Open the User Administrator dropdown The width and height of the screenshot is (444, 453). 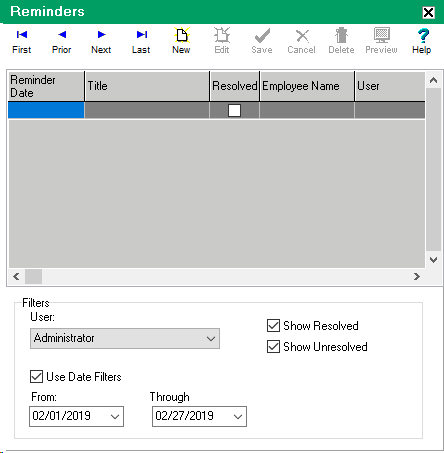(125, 338)
